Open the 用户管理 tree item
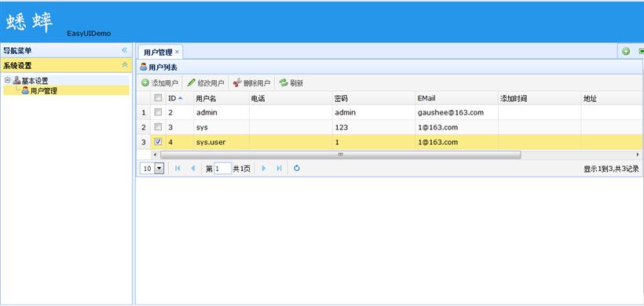644x306 pixels. point(43,91)
